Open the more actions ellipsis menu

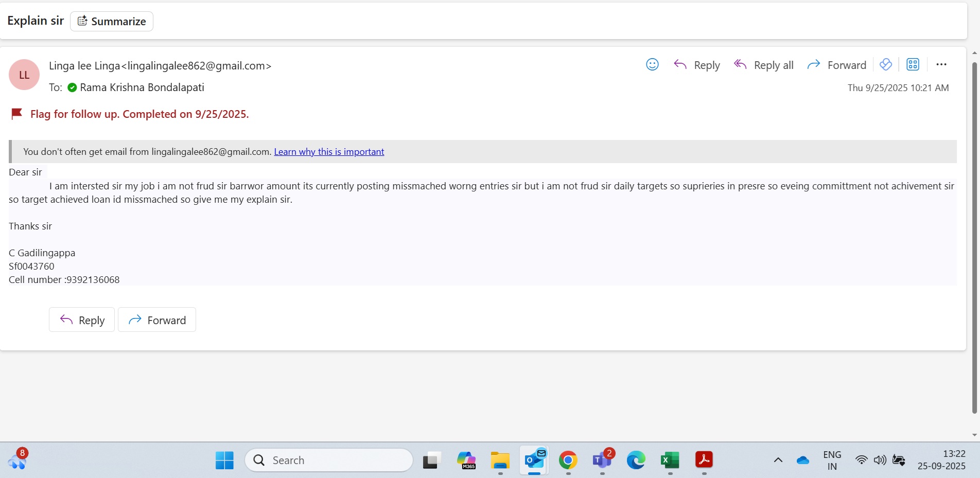click(x=941, y=64)
